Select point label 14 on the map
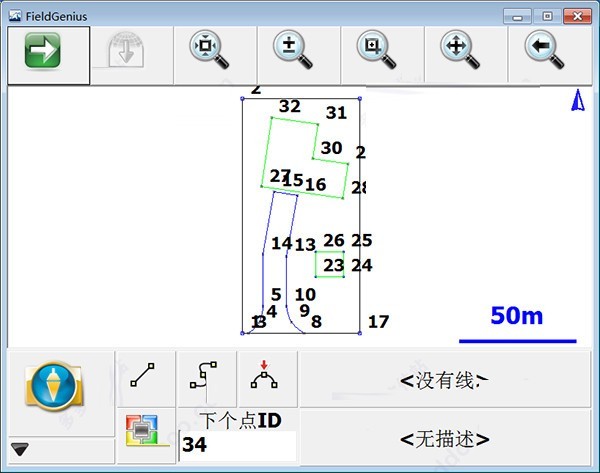Image resolution: width=600 pixels, height=473 pixels. pos(282,243)
